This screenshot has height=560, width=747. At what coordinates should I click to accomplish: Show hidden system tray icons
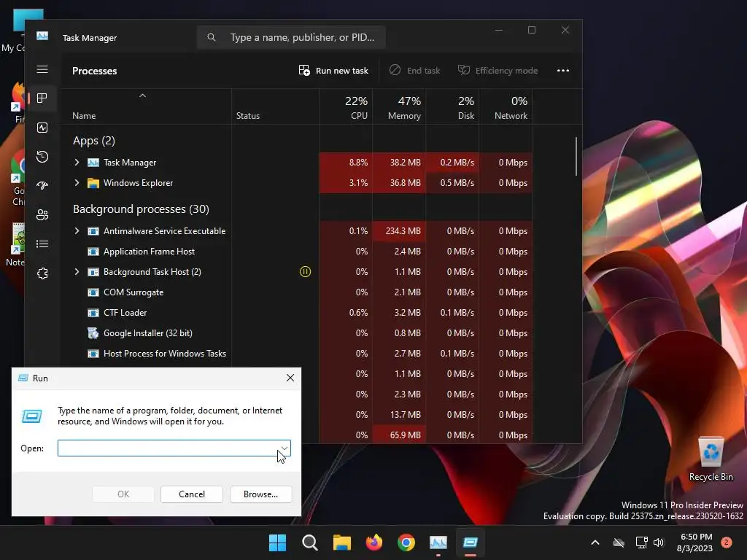(595, 542)
